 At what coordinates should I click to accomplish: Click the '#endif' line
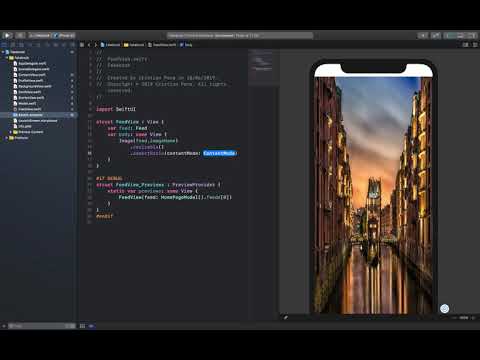[x=105, y=216]
